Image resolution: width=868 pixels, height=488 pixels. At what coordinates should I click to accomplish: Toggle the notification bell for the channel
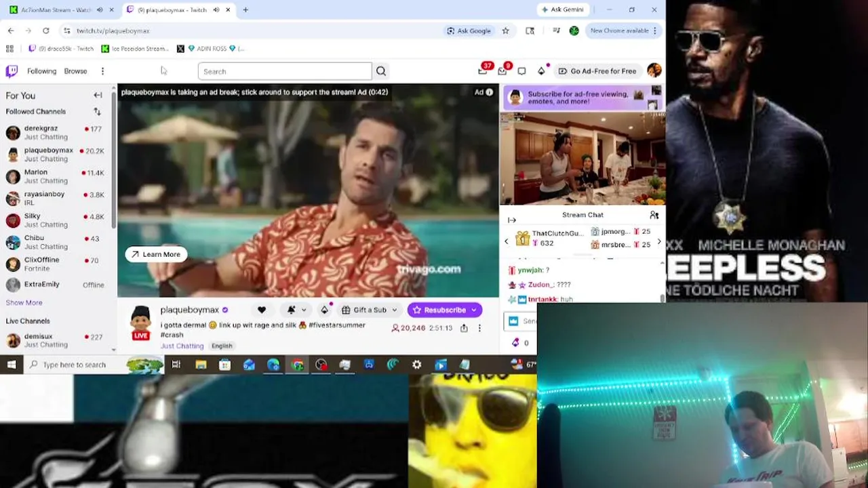point(292,310)
